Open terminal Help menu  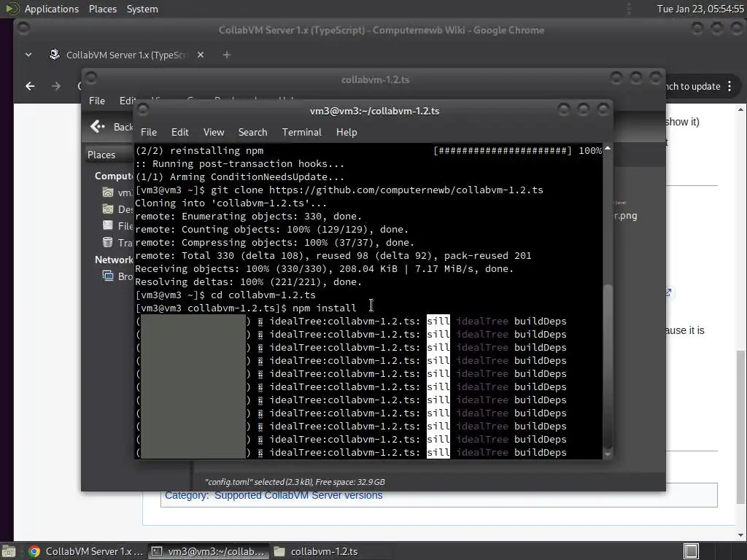click(x=347, y=132)
